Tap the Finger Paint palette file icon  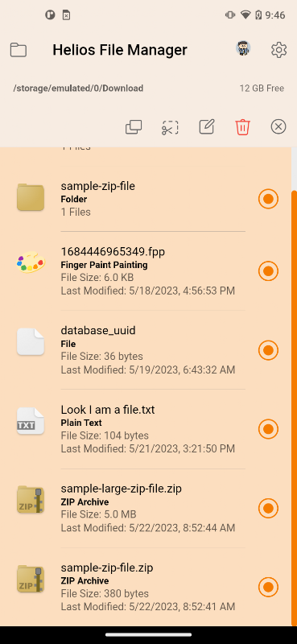tap(31, 262)
